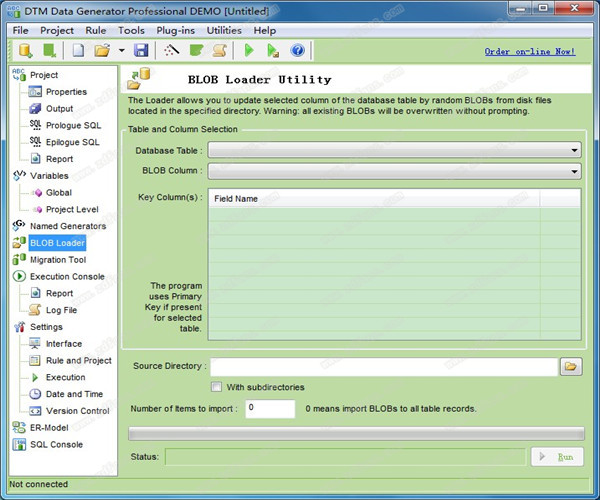Select Report under Execution Console
Image resolution: width=600 pixels, height=500 pixels.
59,293
